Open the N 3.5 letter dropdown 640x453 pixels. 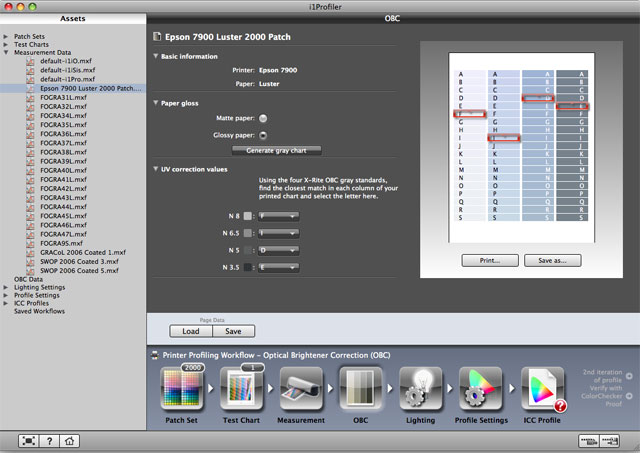(x=279, y=267)
